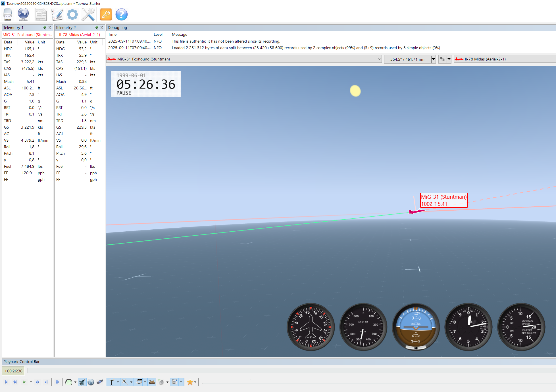This screenshot has height=392, width=556.
Task: Click the heading indicator gauge
Action: [x=311, y=327]
